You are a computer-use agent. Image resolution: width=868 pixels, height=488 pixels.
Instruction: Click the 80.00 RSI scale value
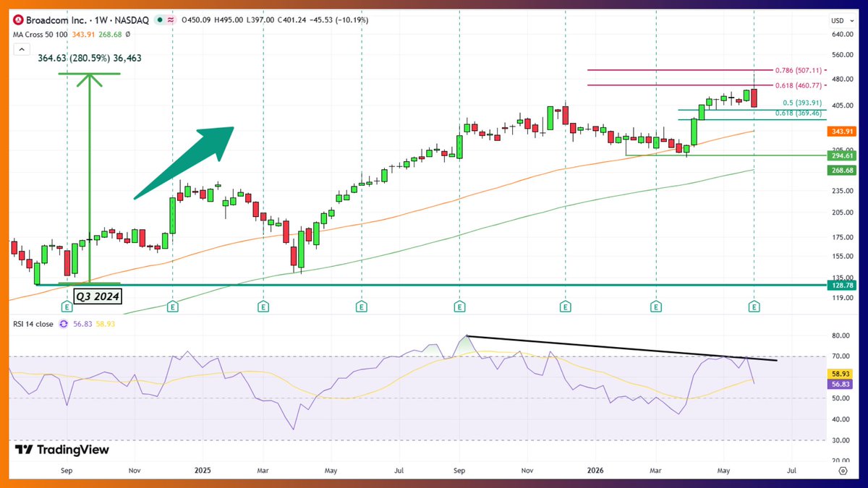pyautogui.click(x=842, y=335)
